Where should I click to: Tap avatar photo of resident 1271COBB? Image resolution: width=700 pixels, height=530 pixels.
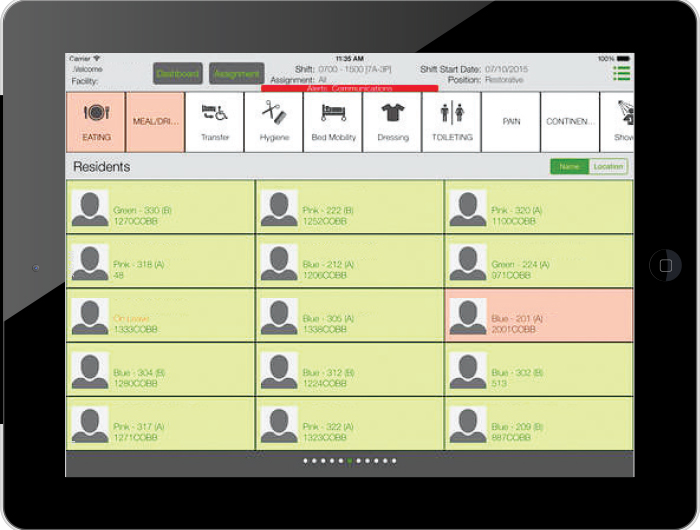tap(90, 425)
